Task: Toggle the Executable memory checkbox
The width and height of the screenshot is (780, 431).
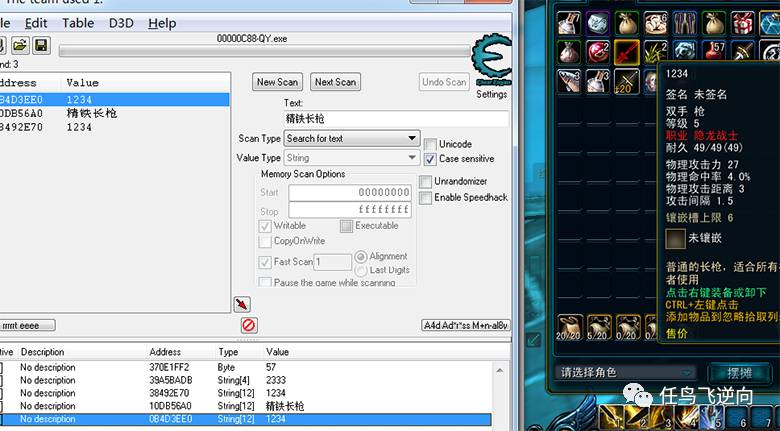Action: tap(346, 226)
